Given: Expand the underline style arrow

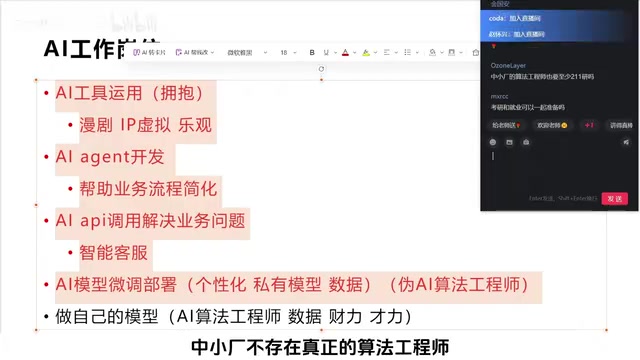Looking at the screenshot, I should (x=335, y=53).
